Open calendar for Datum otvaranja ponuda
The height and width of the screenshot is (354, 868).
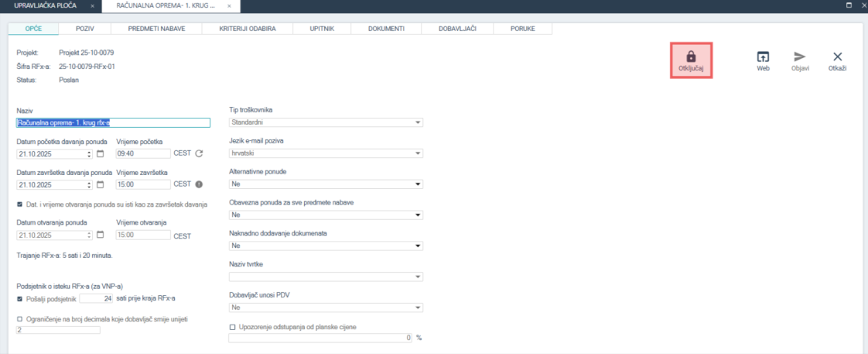click(100, 235)
